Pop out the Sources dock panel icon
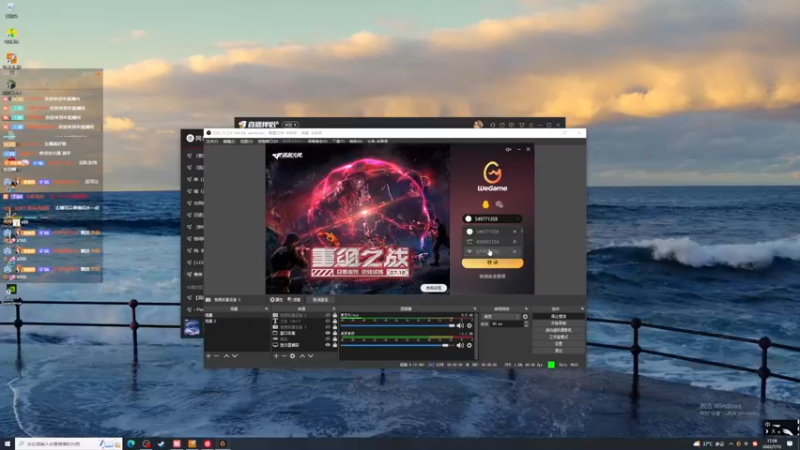The width and height of the screenshot is (800, 450). (x=333, y=309)
